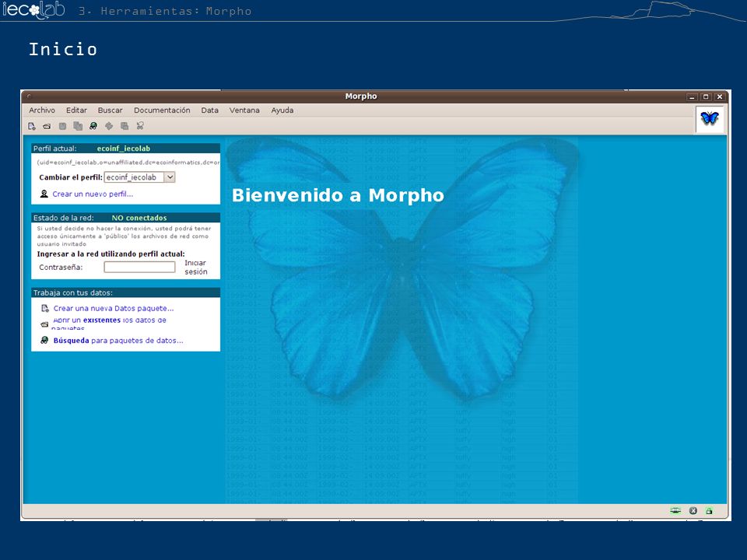Click the Iniciar sesión button
Screen dimensions: 747x560
(196, 267)
